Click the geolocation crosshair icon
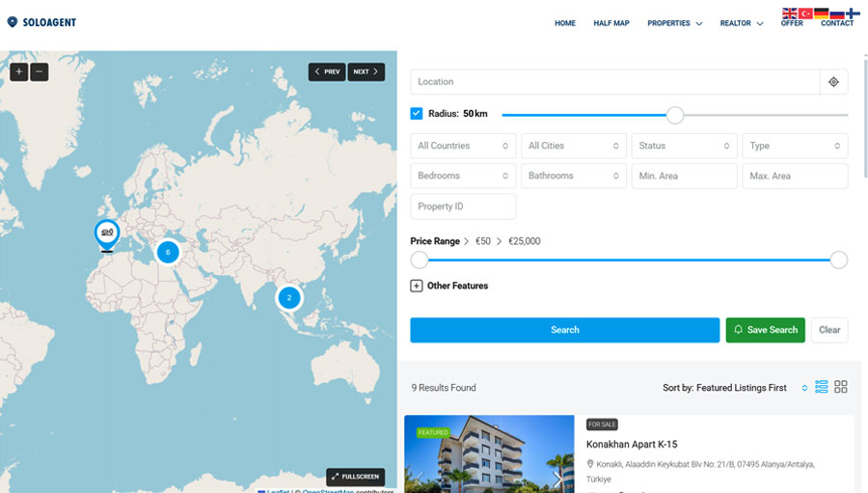Viewport: 868px width, 493px height. tap(833, 82)
